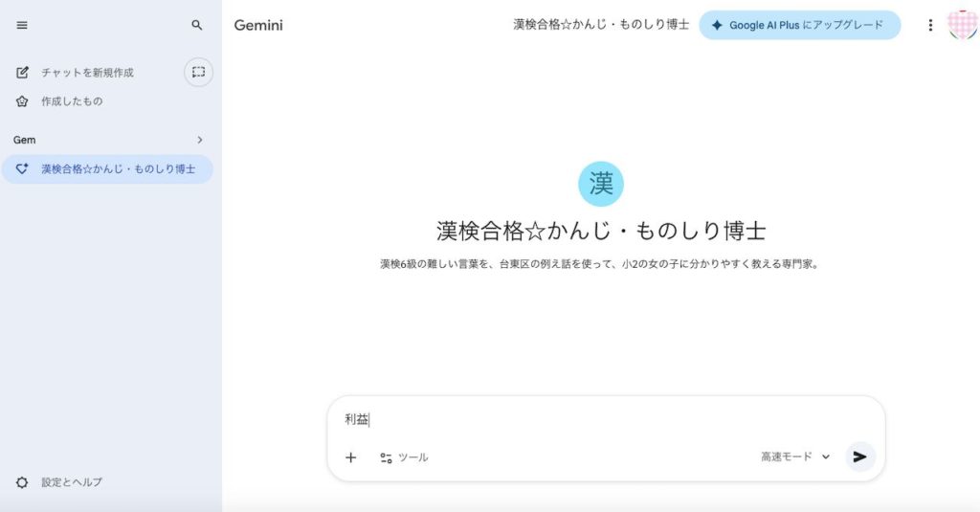The image size is (980, 512).
Task: Click Google AI Plus にアップグレード button
Action: (x=799, y=26)
